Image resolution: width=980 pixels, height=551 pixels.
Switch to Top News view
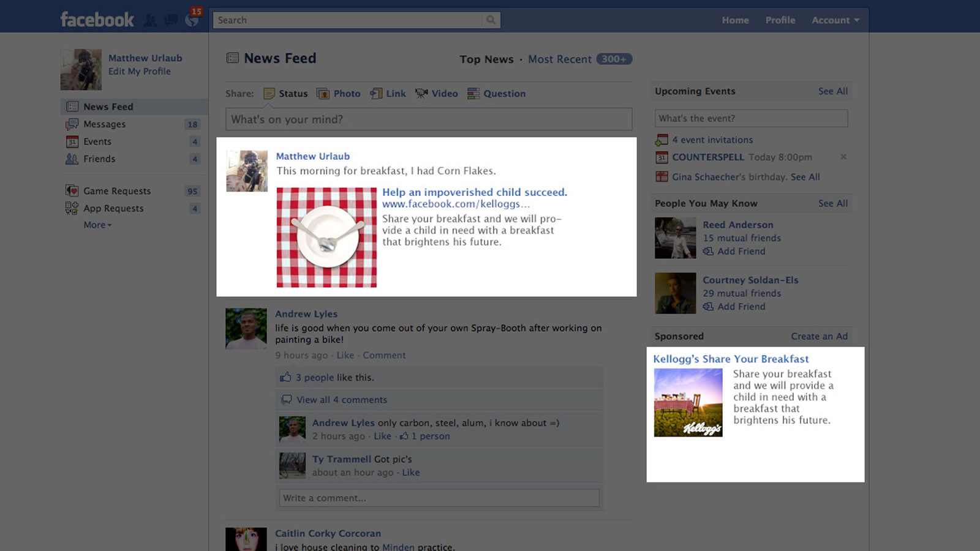tap(486, 59)
